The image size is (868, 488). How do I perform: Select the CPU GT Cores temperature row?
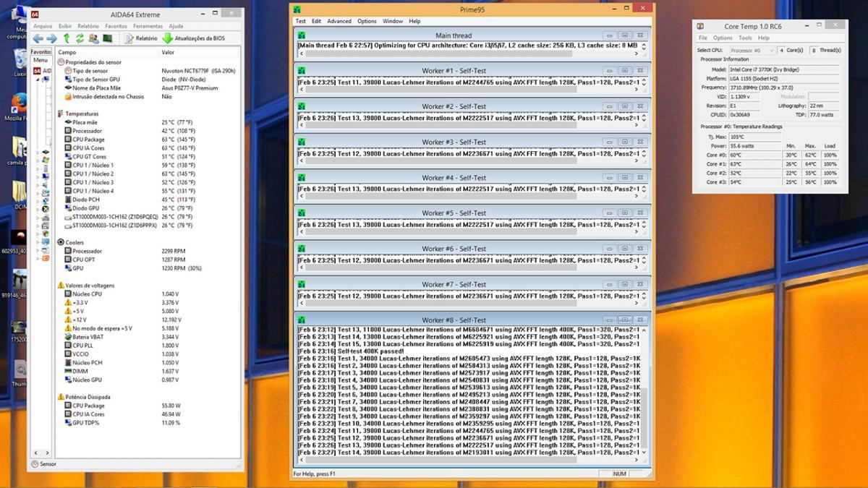point(148,156)
